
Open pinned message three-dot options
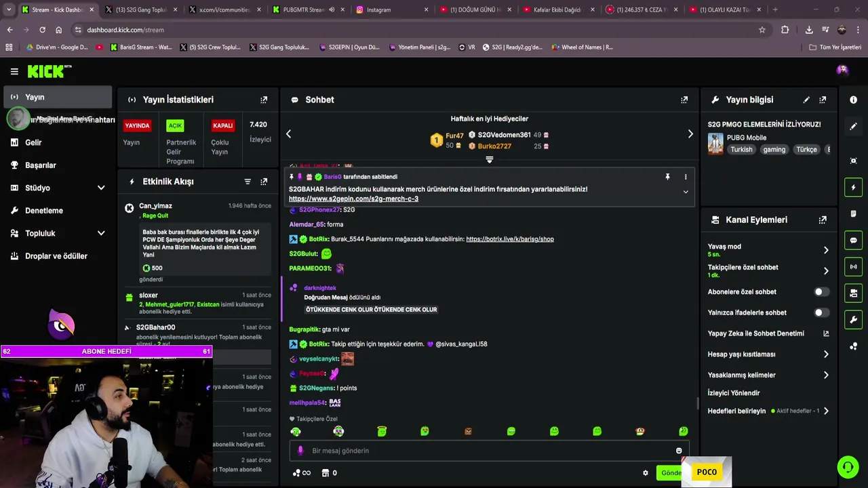click(686, 177)
